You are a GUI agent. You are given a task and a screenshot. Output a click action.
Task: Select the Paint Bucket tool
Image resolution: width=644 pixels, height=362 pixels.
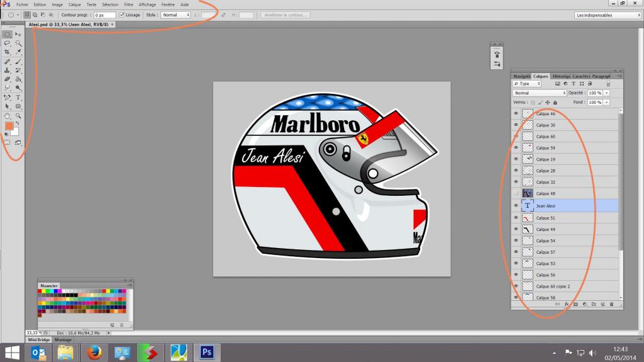18,79
